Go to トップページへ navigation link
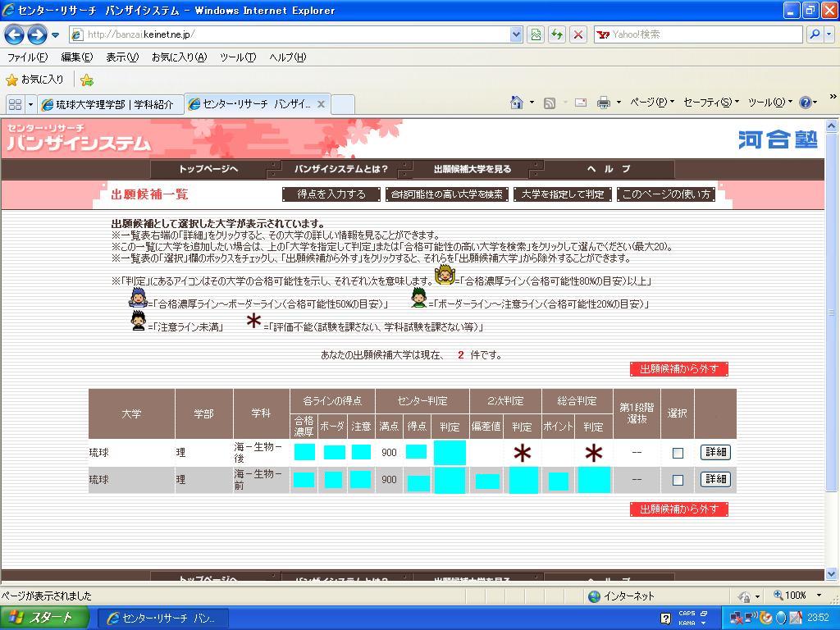 [x=208, y=169]
